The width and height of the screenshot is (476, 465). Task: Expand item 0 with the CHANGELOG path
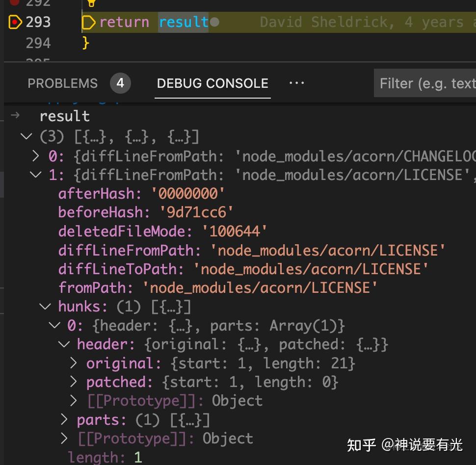tap(35, 155)
